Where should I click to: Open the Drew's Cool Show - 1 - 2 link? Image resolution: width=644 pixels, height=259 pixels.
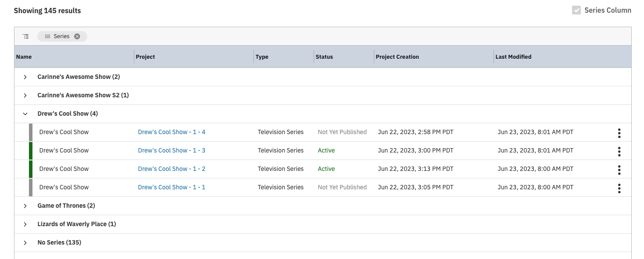pos(172,169)
